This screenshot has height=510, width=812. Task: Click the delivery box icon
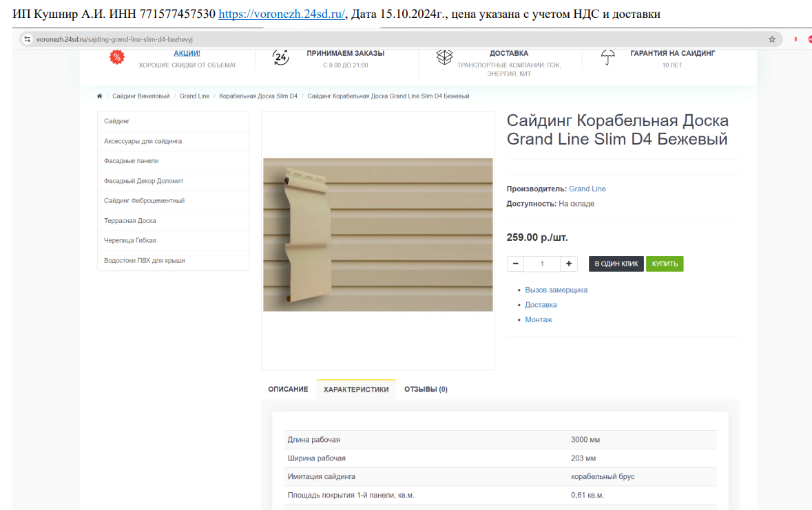[444, 57]
